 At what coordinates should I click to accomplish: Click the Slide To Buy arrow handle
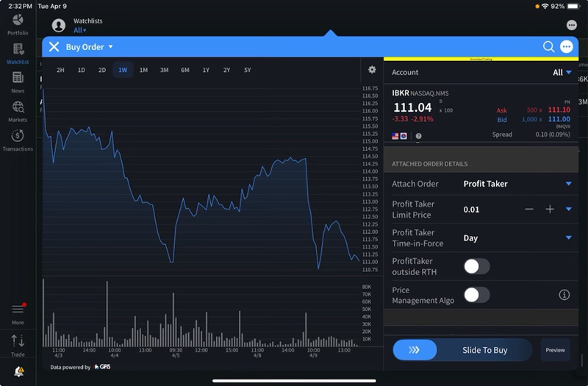pyautogui.click(x=415, y=350)
